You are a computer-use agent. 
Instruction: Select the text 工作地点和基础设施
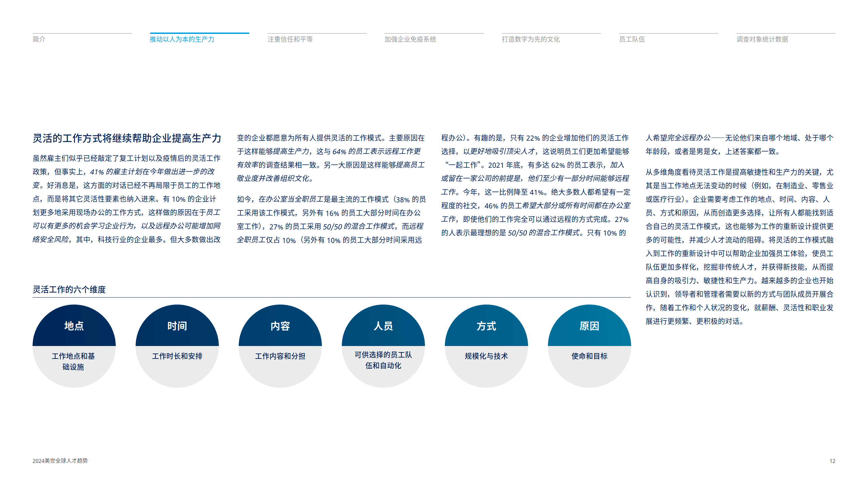tap(73, 362)
